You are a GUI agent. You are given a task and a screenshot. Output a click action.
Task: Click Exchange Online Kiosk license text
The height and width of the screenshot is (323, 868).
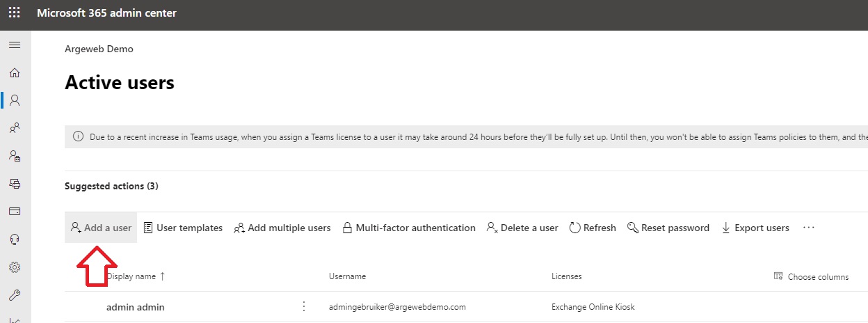(593, 306)
